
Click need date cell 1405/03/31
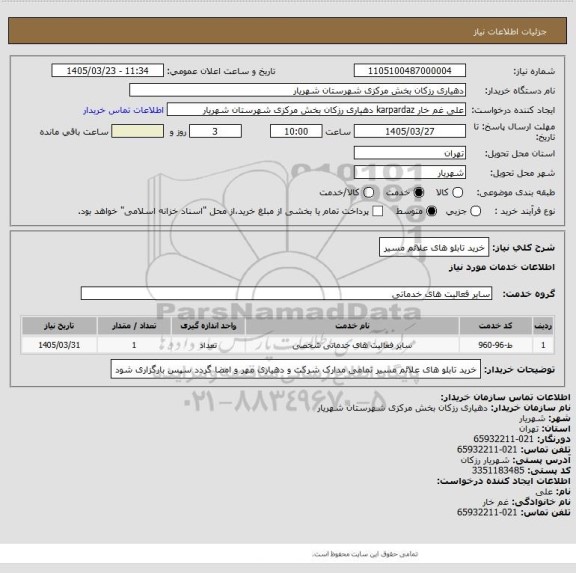(59, 345)
